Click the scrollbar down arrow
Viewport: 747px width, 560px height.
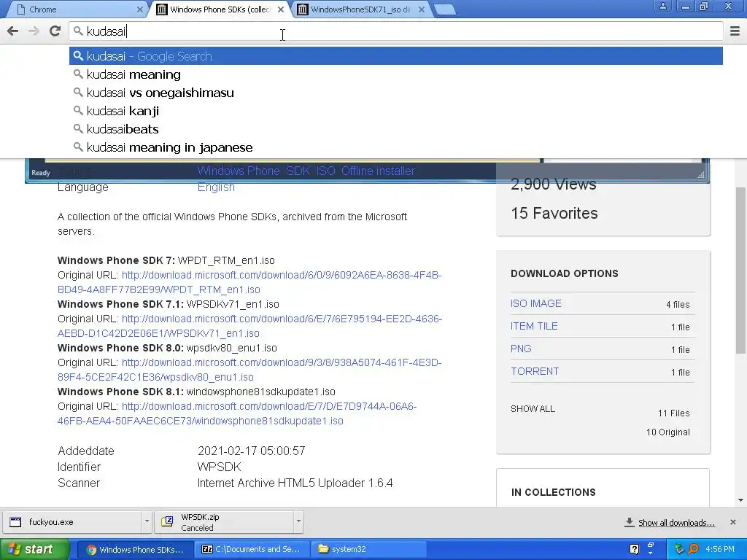click(741, 500)
